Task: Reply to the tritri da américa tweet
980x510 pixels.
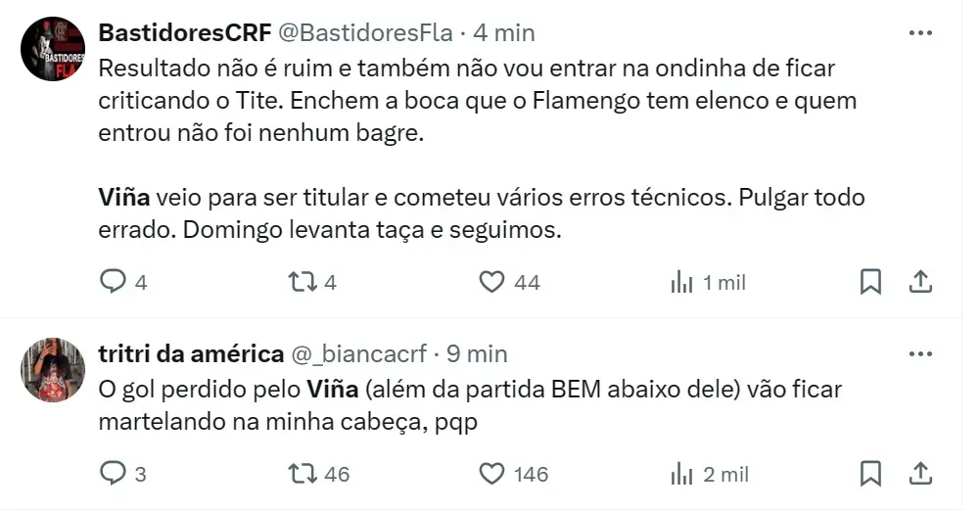Action: pos(115,474)
